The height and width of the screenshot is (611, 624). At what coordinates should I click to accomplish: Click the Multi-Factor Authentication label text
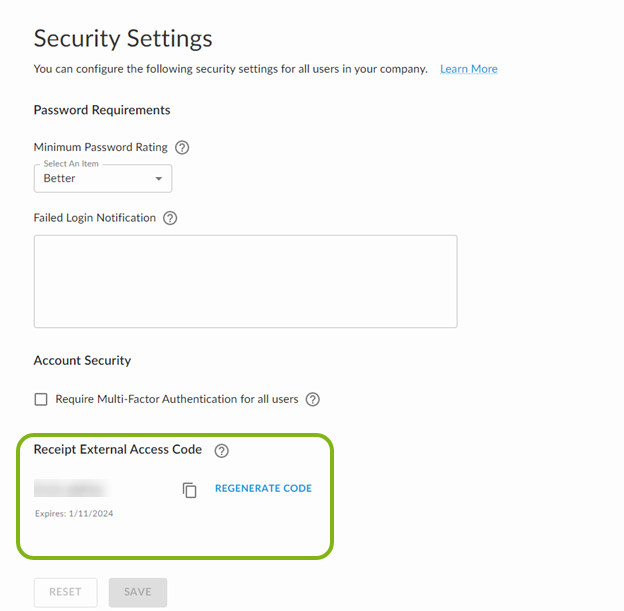[x=176, y=399]
